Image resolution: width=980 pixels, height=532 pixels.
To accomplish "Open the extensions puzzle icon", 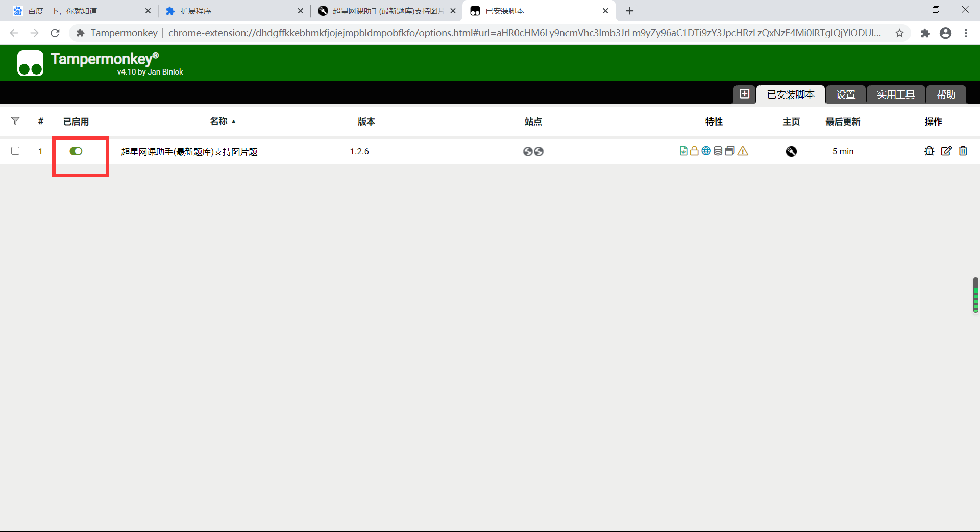I will 925,33.
